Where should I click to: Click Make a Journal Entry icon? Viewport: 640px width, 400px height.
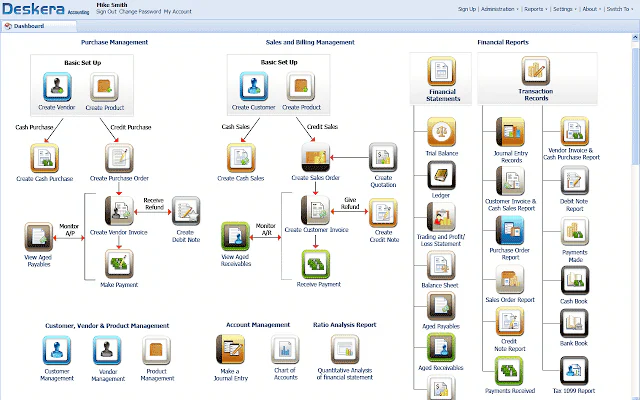[x=231, y=349]
